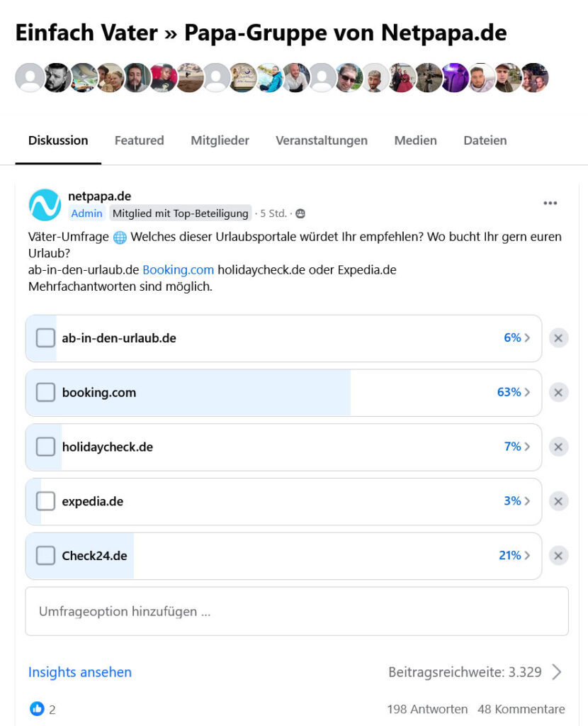Delete the Check24.de poll option
The height and width of the screenshot is (726, 588).
pyautogui.click(x=558, y=556)
